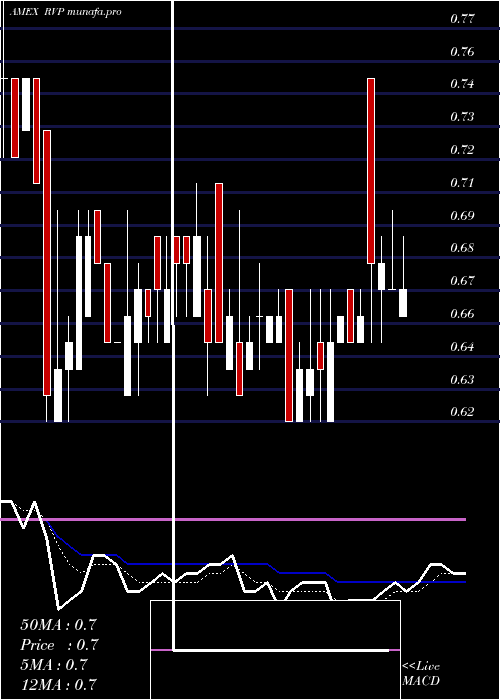The image size is (500, 700).
Task: Click the 0.67 price axis label
Action: click(462, 281)
